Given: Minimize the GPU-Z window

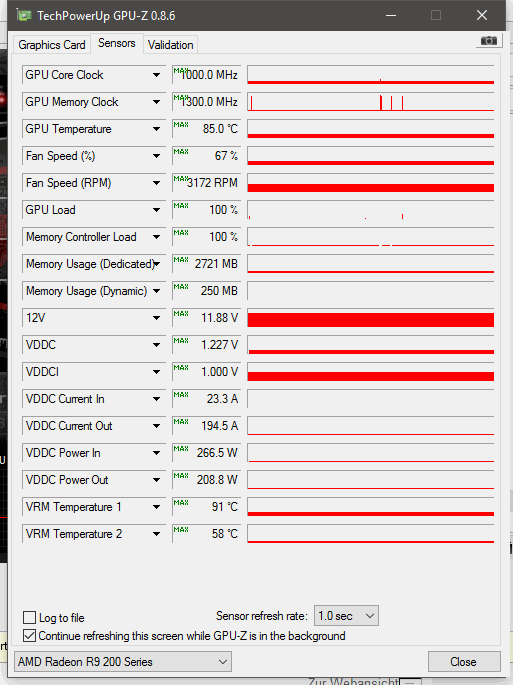Looking at the screenshot, I should click(x=391, y=16).
